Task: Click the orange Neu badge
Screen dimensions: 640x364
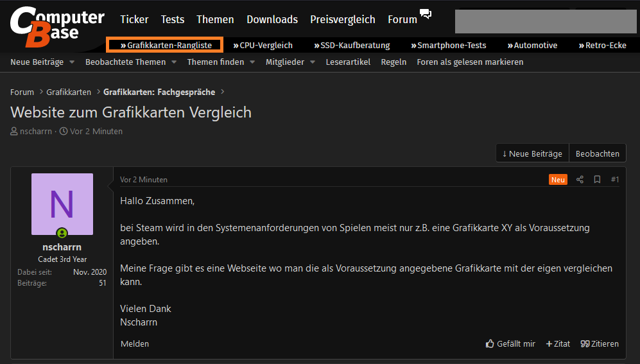Action: tap(558, 180)
